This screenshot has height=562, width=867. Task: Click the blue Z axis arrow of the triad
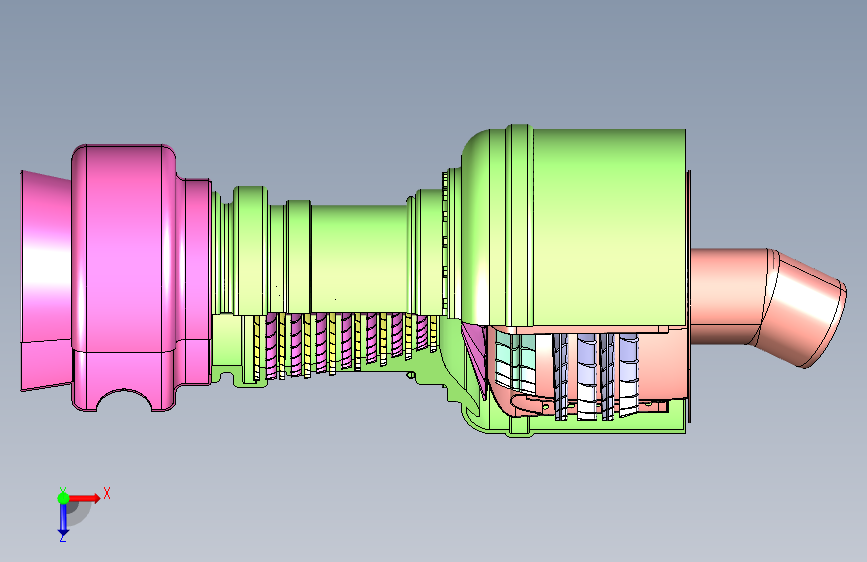[x=63, y=519]
